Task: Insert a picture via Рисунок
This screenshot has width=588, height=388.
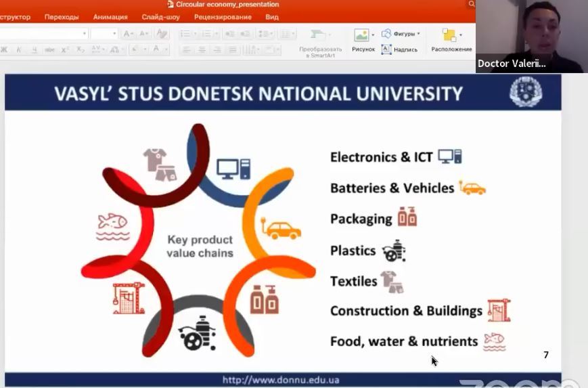Action: (363, 40)
